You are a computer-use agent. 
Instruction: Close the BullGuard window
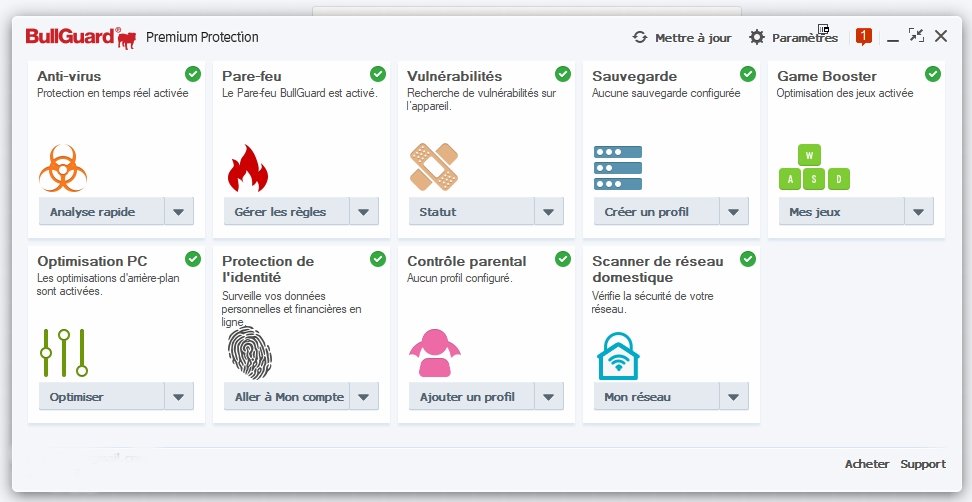(940, 36)
